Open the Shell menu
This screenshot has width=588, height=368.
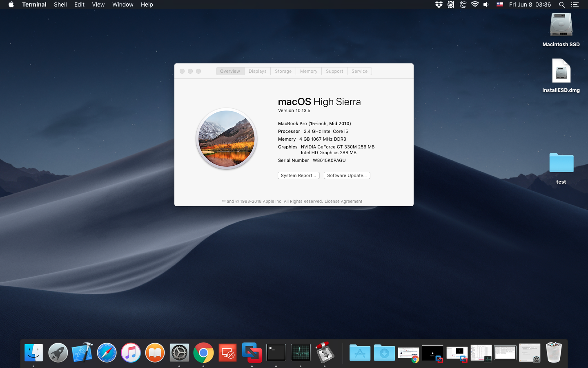click(60, 4)
